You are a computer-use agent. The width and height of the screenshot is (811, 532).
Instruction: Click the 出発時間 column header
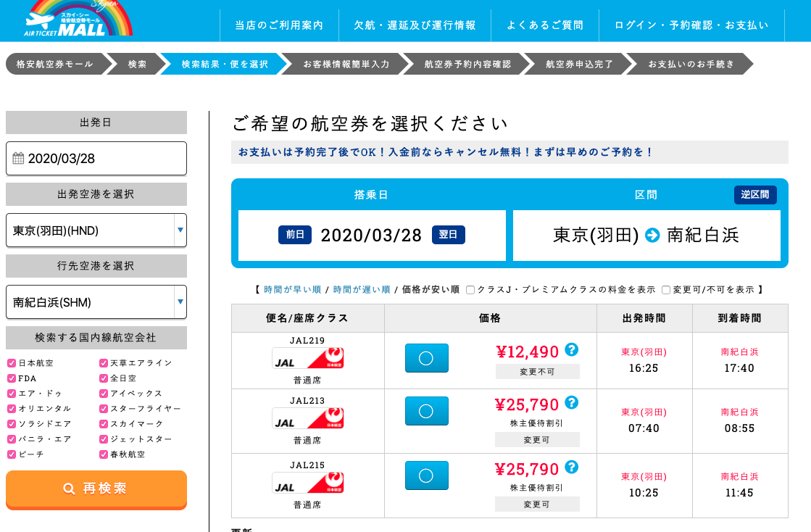[x=644, y=318]
